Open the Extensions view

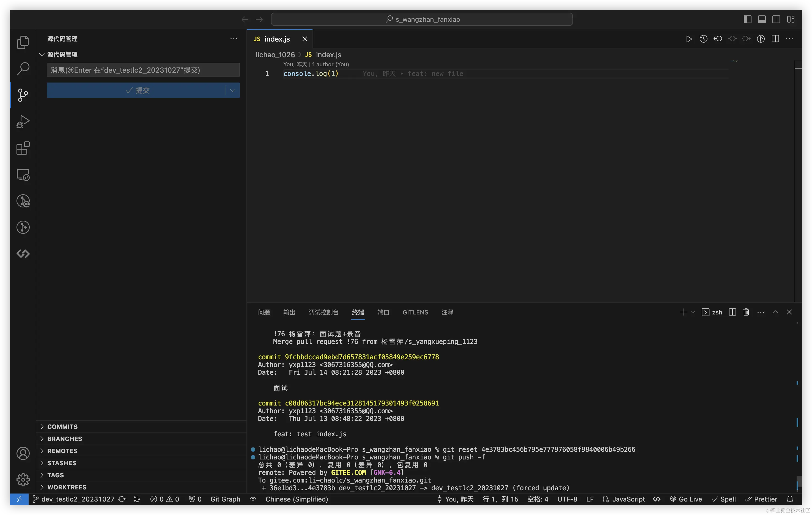point(23,148)
